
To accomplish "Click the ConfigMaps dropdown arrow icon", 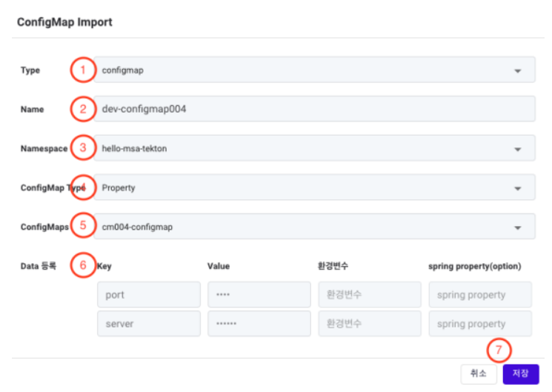I will [517, 227].
